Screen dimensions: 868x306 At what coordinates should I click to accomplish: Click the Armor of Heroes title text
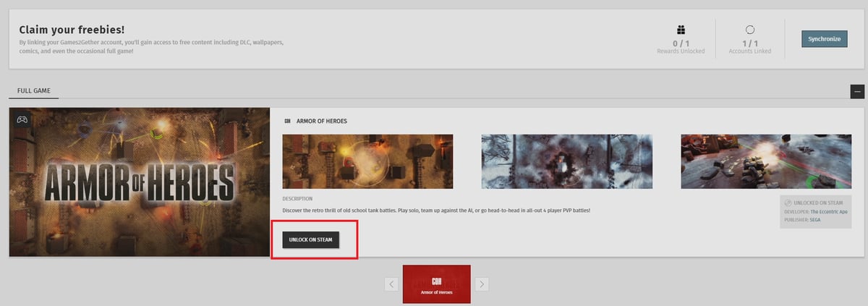321,121
